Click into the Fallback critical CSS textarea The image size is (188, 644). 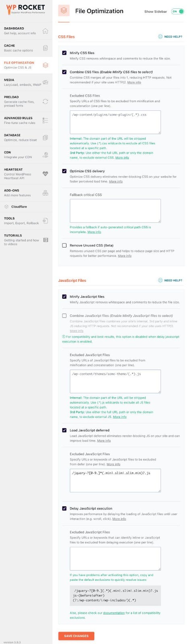[x=115, y=211]
